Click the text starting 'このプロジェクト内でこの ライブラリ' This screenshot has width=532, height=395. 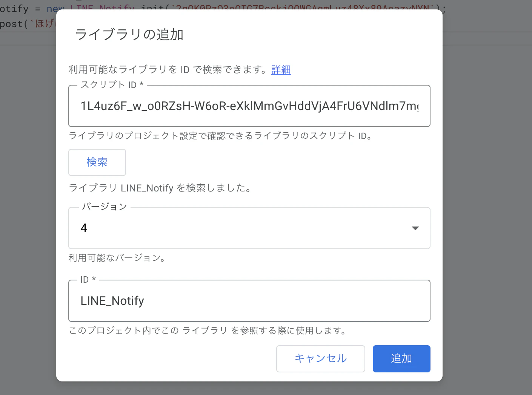[208, 331]
